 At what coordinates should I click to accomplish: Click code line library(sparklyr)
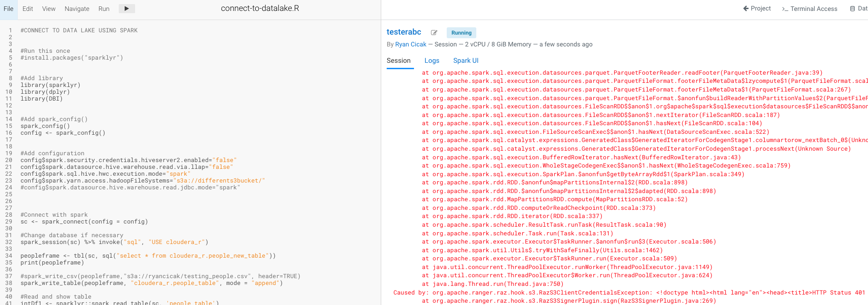pos(50,85)
